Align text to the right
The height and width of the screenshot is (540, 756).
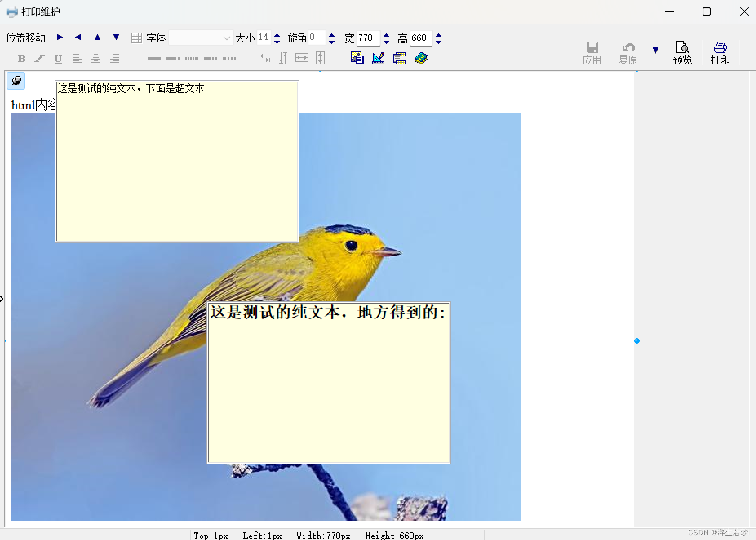coord(115,58)
